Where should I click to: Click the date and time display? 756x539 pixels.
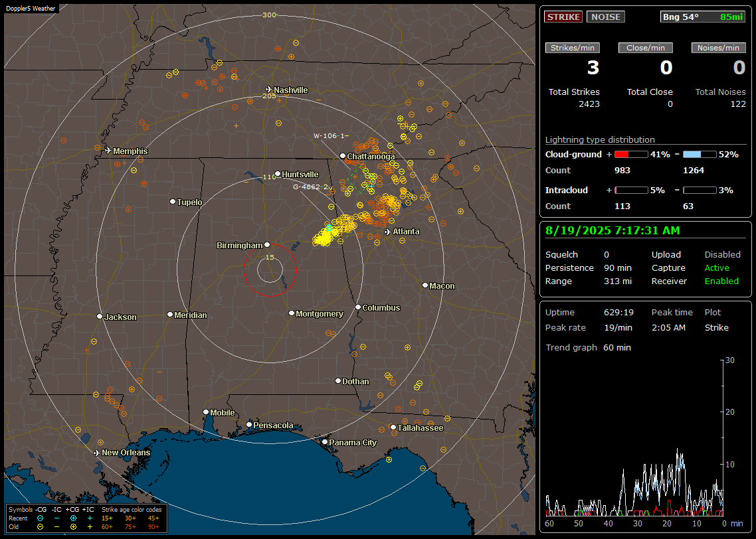coord(613,231)
